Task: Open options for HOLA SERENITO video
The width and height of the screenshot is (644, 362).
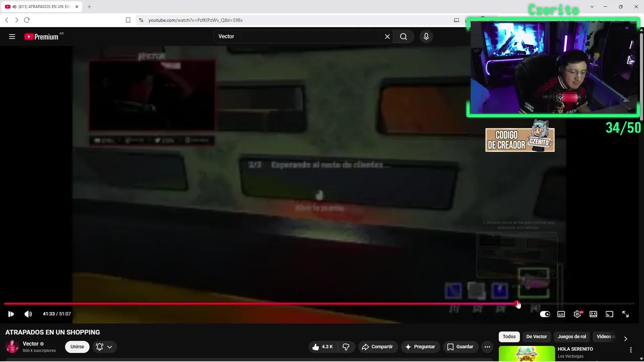Action: click(x=631, y=350)
